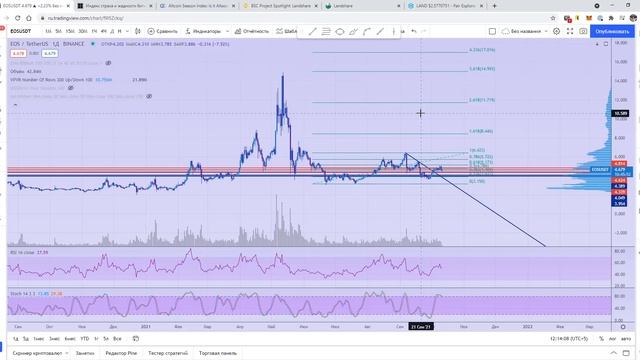Click the redo arrow in top toolbar
The image size is (640, 360).
tap(424, 31)
